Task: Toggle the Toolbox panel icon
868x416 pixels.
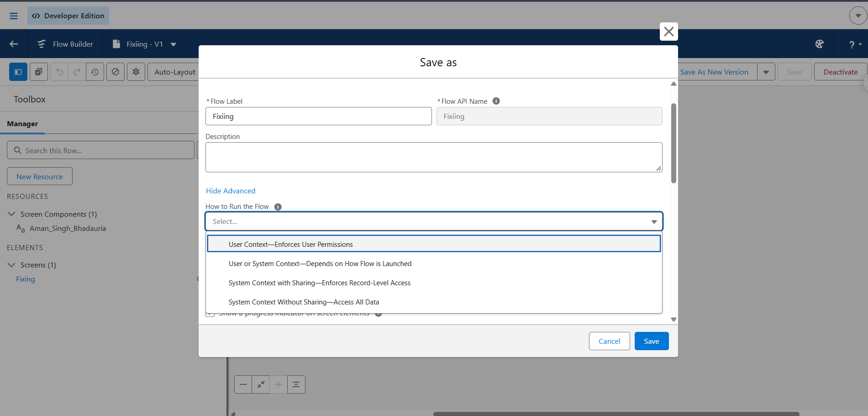Action: [18, 72]
